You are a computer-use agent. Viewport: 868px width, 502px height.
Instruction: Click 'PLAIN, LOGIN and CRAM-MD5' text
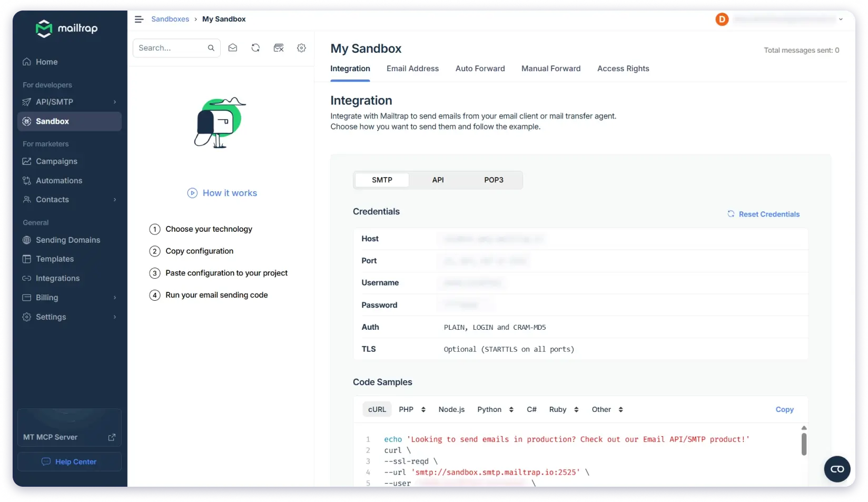(x=495, y=328)
